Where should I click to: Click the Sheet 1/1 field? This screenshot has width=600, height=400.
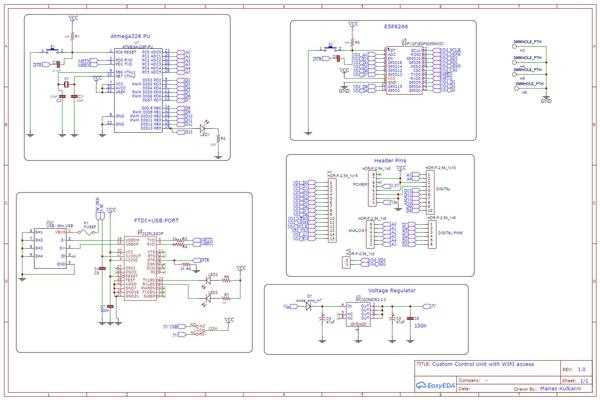(576, 381)
